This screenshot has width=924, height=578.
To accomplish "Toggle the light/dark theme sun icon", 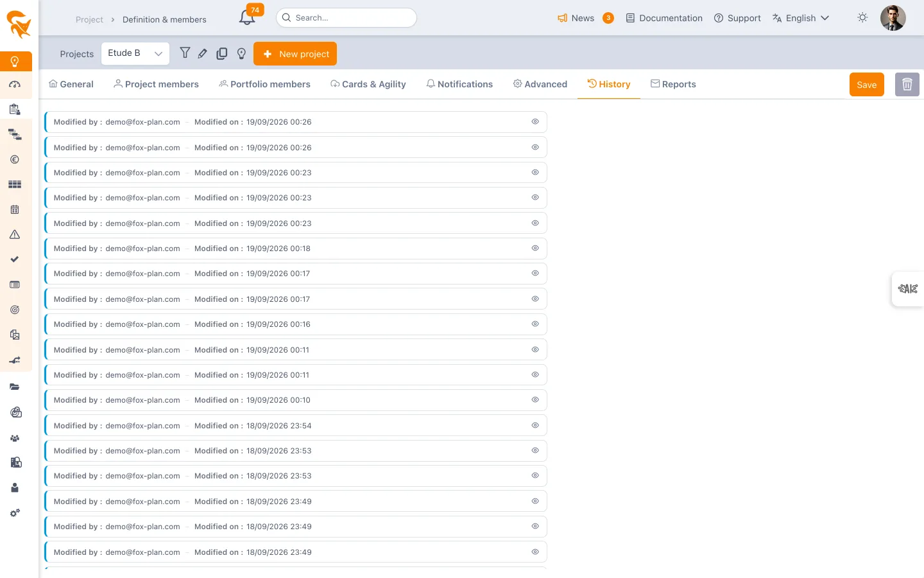I will [x=862, y=18].
